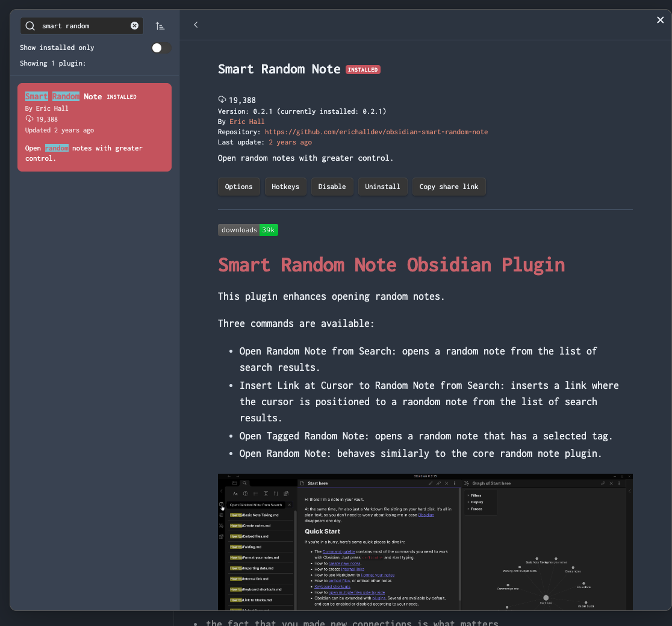Viewport: 672px width, 626px height.
Task: Close the plugin detail view with the X
Action: 660,20
